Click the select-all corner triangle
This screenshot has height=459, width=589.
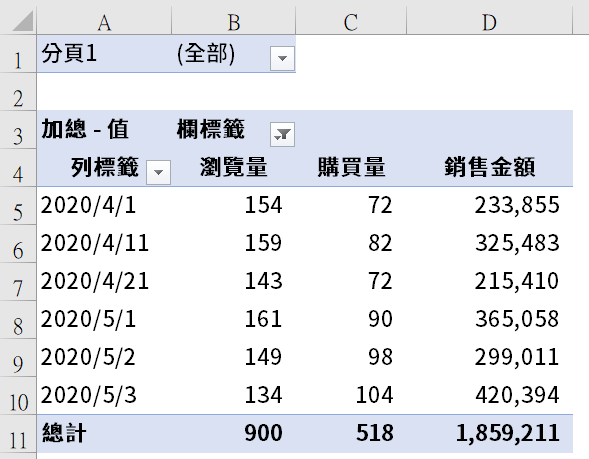[x=23, y=21]
